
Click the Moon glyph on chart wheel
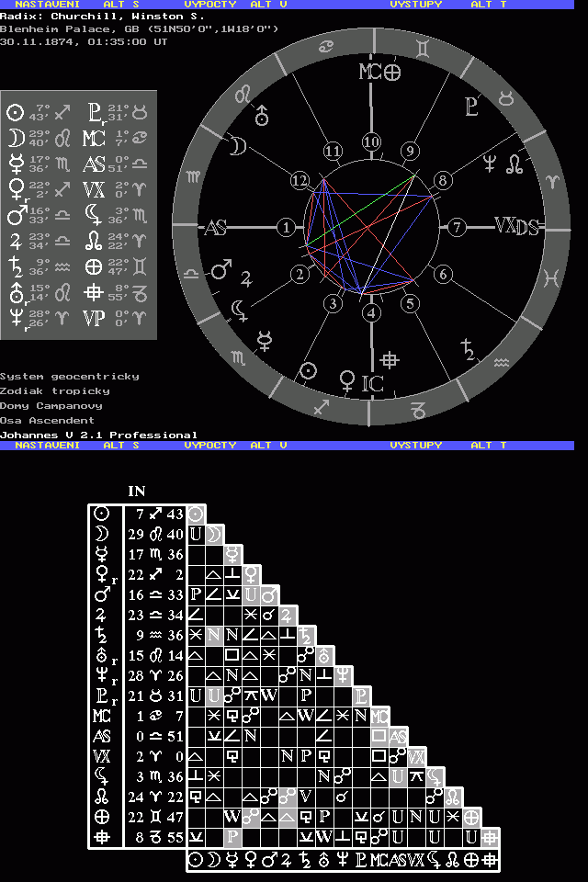point(238,145)
